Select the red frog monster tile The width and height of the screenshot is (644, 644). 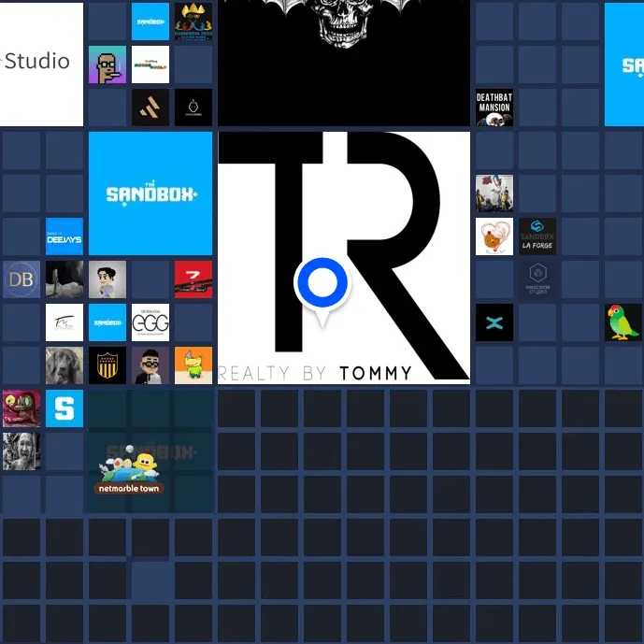click(21, 408)
